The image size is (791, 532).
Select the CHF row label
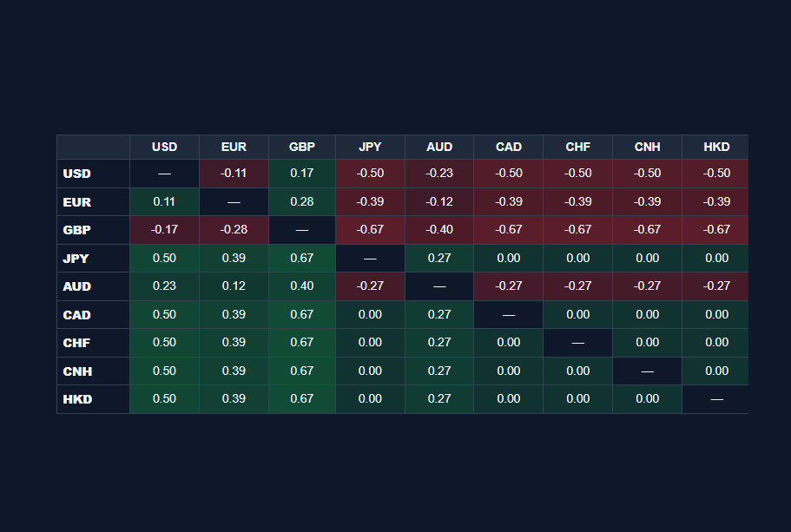(x=93, y=343)
